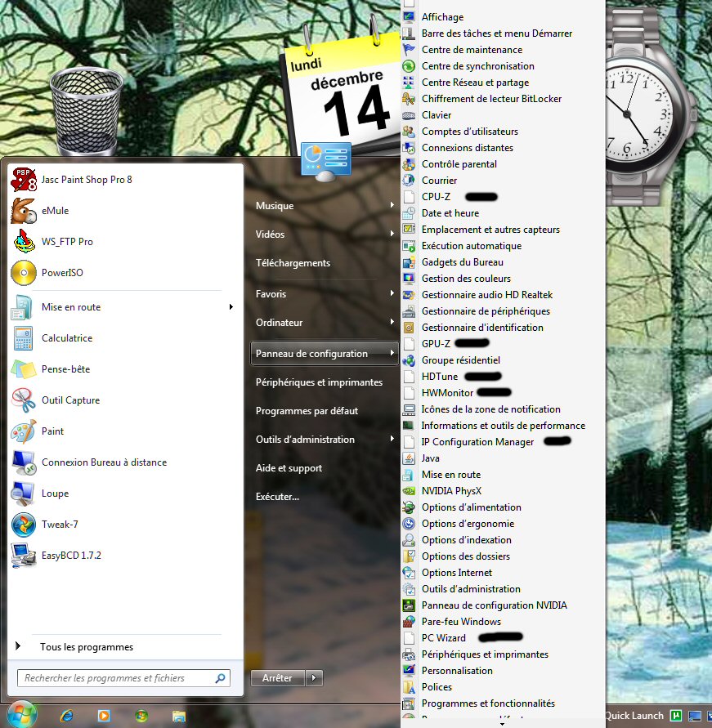Expand the Mise en route jump list arrow
This screenshot has height=728, width=712.
pos(231,307)
